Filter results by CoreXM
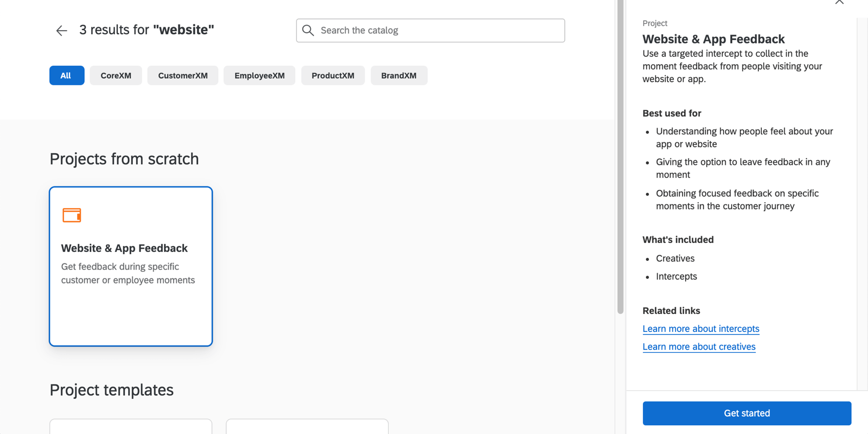Screen dimensions: 868x434 [116, 76]
